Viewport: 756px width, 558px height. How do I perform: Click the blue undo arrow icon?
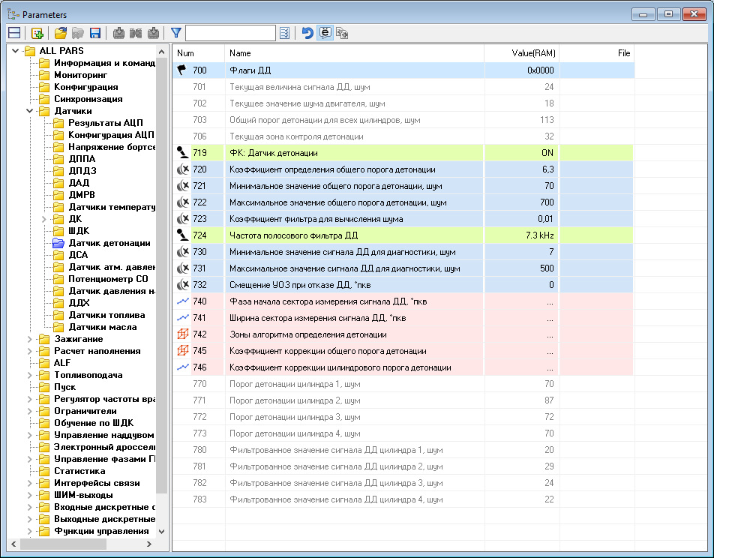pos(307,33)
